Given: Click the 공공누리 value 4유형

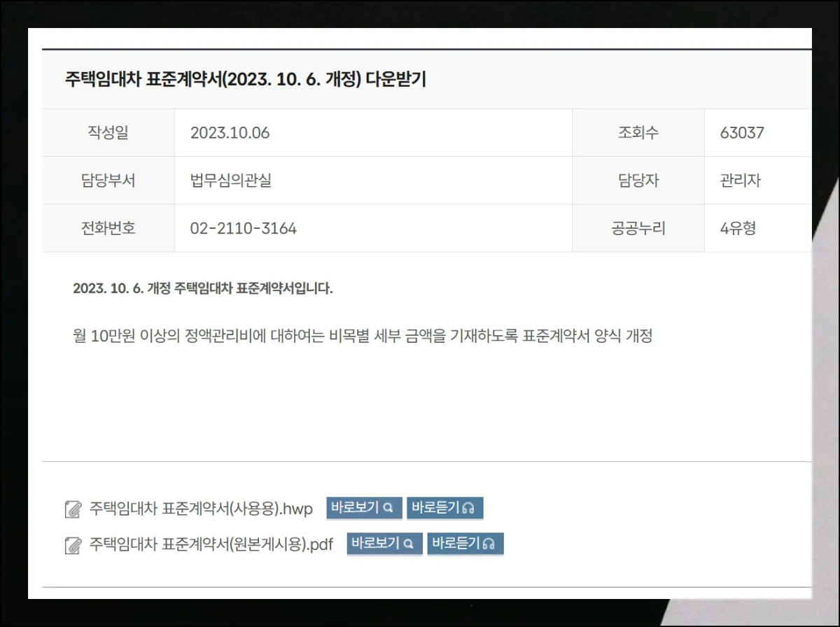Looking at the screenshot, I should [x=738, y=228].
